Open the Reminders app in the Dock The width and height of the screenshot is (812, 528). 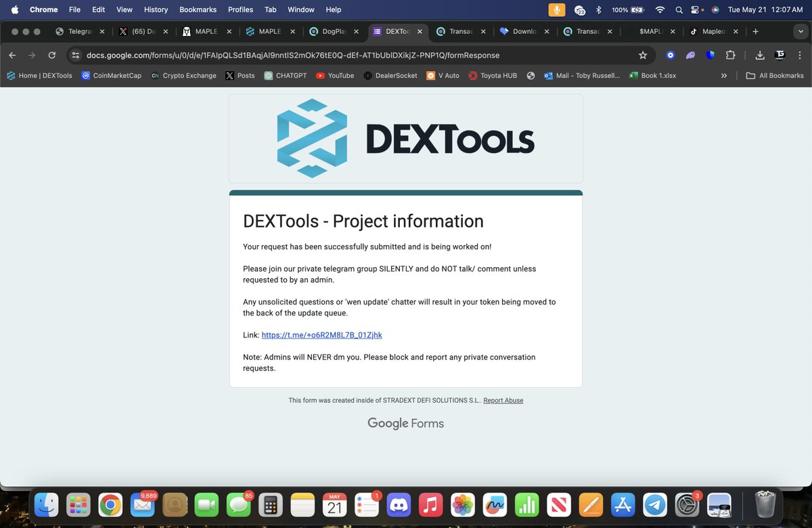coord(367,505)
